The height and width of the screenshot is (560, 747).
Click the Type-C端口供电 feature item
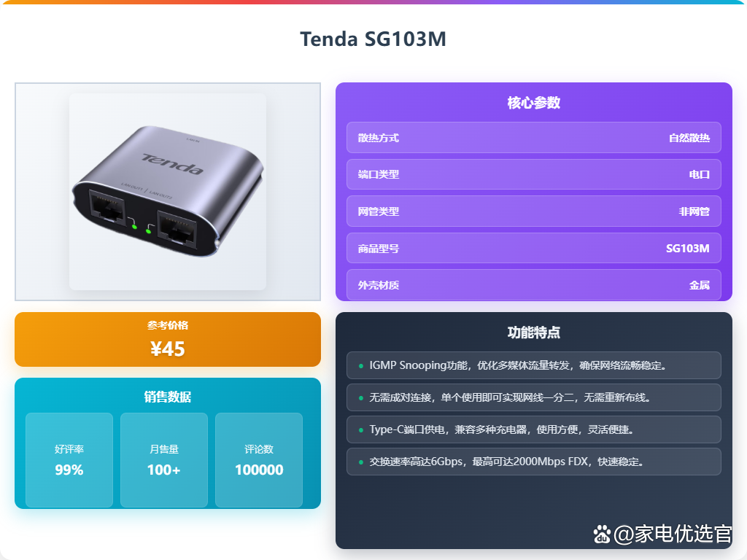point(533,429)
